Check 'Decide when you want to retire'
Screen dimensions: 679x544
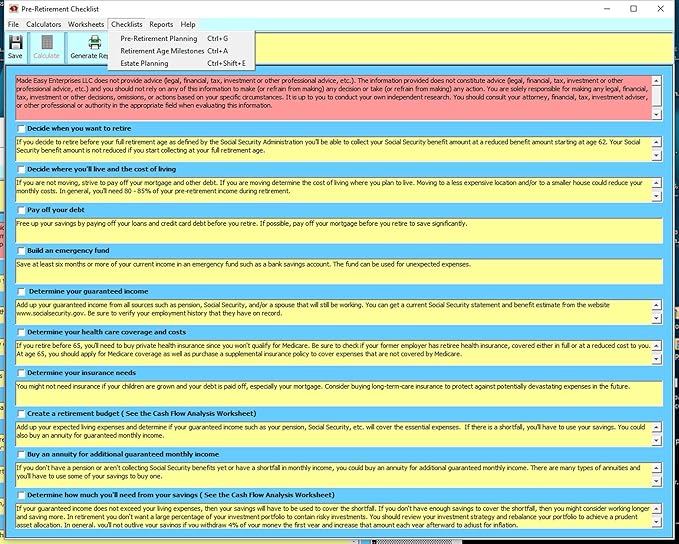21,129
